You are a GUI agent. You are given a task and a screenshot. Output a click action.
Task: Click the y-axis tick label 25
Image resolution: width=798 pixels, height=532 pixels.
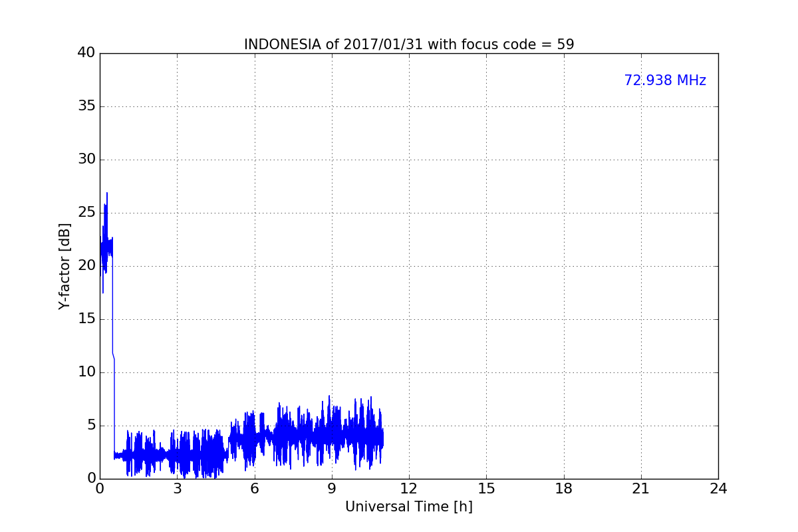tap(86, 213)
